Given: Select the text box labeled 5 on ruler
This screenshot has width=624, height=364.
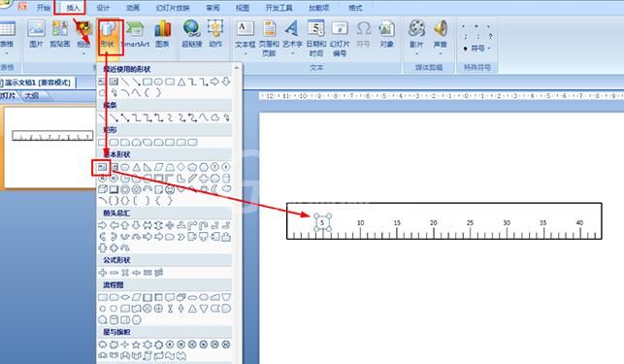Looking at the screenshot, I should 322,222.
